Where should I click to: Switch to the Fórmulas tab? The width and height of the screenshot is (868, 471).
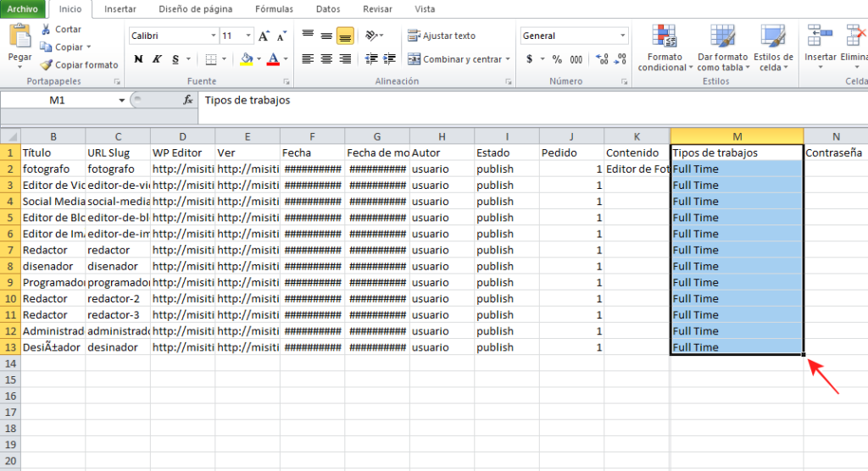click(274, 8)
